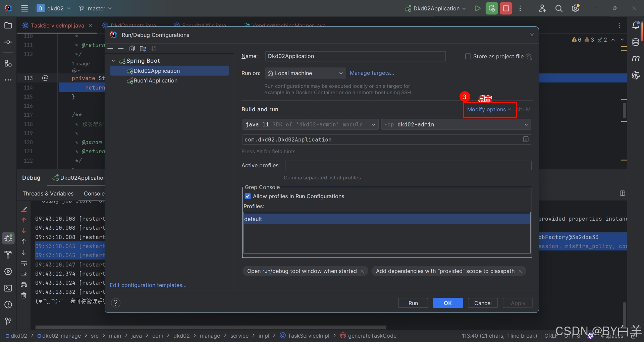Select Dkd02Application debug session tab

pyautogui.click(x=79, y=178)
